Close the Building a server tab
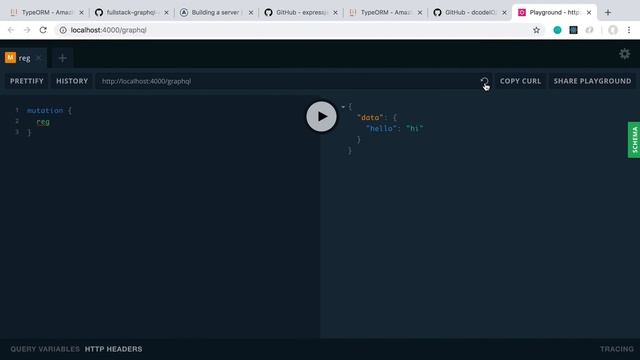Screen dimensions: 640x360 tap(251, 13)
